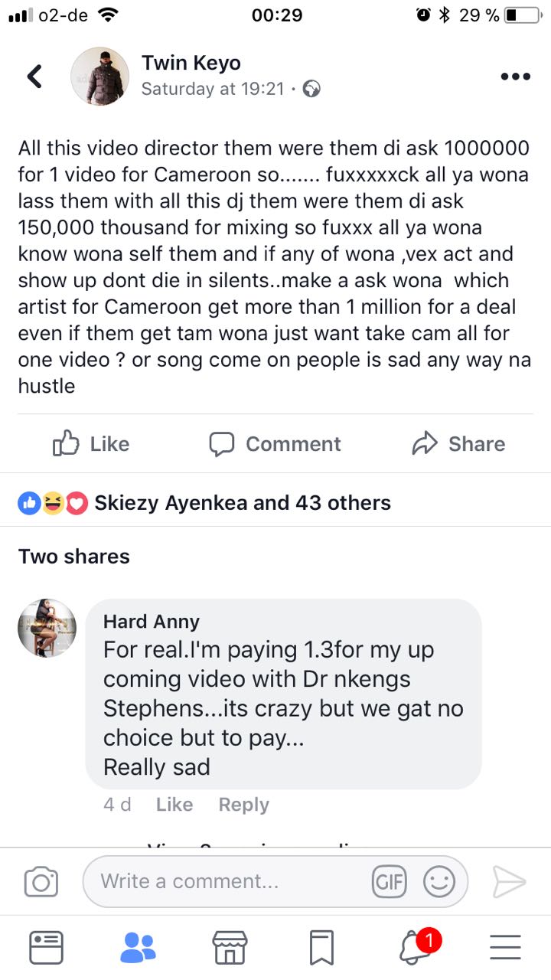Open the three-dots post options menu
Viewport: 551px width, 980px height.
point(515,77)
